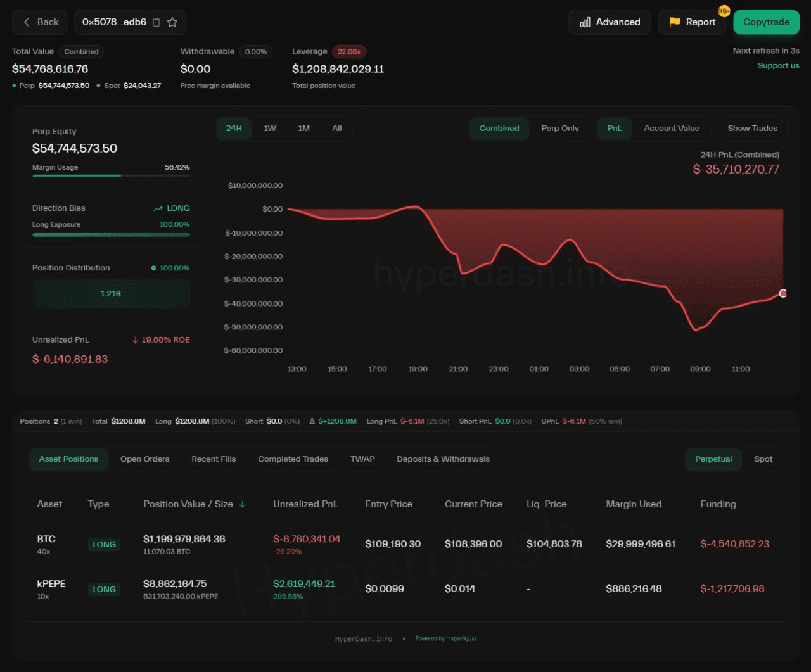This screenshot has height=672, width=811.
Task: Open the Support us link
Action: pos(778,66)
